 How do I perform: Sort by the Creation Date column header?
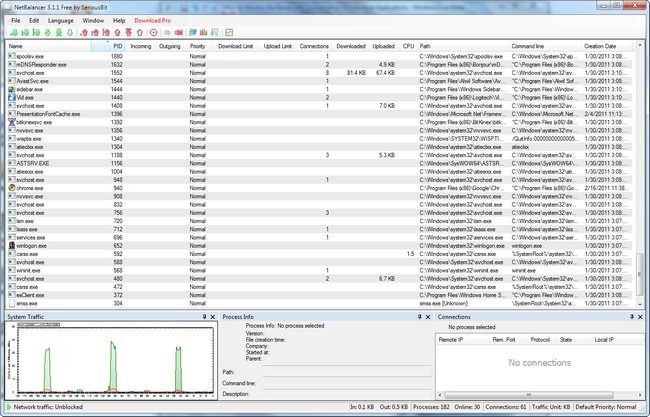pos(607,46)
